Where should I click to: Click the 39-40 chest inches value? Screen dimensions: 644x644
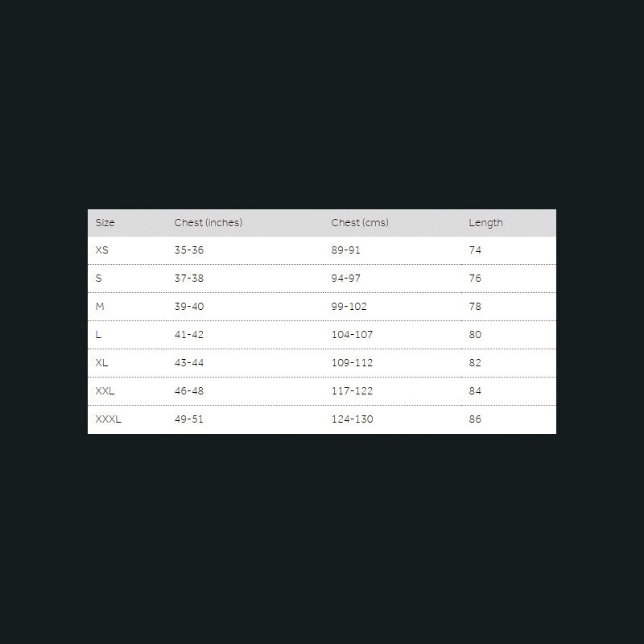189,307
